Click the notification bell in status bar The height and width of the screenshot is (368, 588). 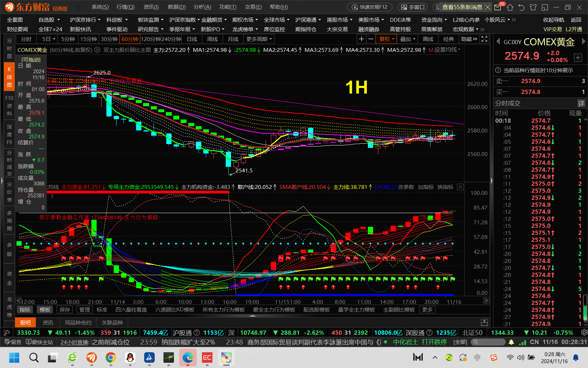pos(511,342)
